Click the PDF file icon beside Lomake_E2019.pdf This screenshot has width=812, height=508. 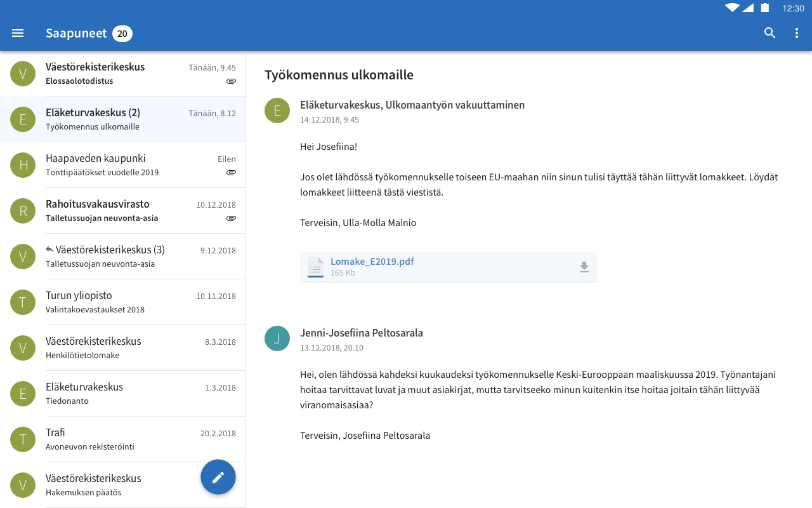[x=315, y=267]
